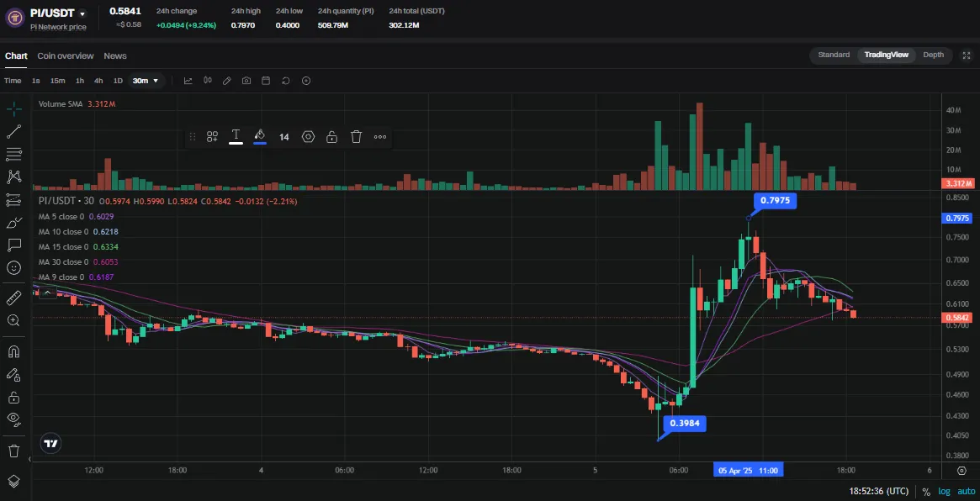
Task: Open candlestick chart style selector
Action: coord(208,81)
